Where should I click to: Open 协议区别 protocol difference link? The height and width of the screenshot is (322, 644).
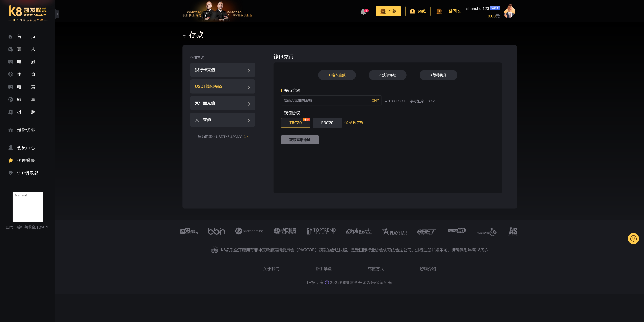pos(356,123)
